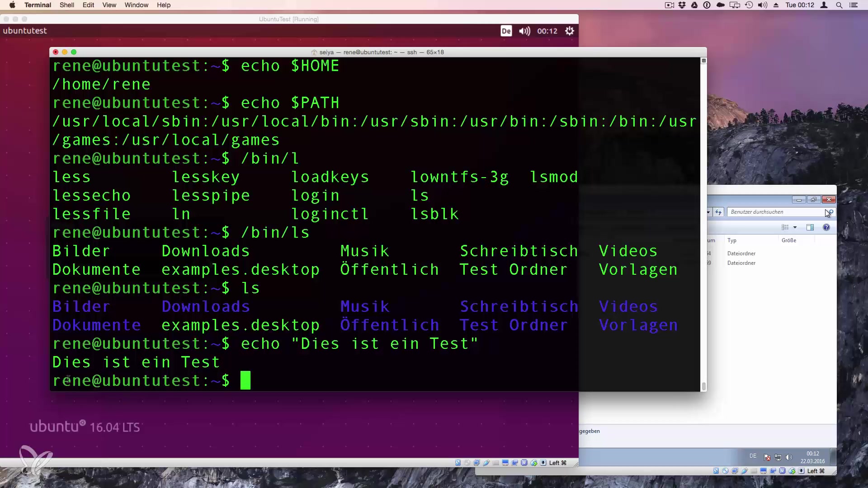Open the user account menu icon
The width and height of the screenshot is (868, 488).
point(824,5)
